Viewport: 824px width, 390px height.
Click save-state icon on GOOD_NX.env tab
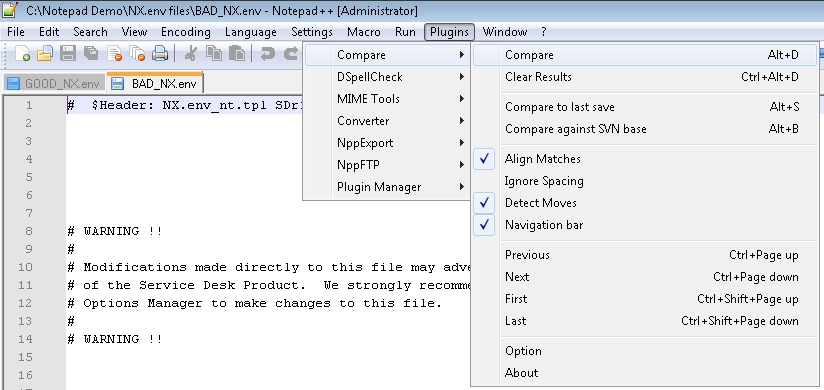point(14,84)
